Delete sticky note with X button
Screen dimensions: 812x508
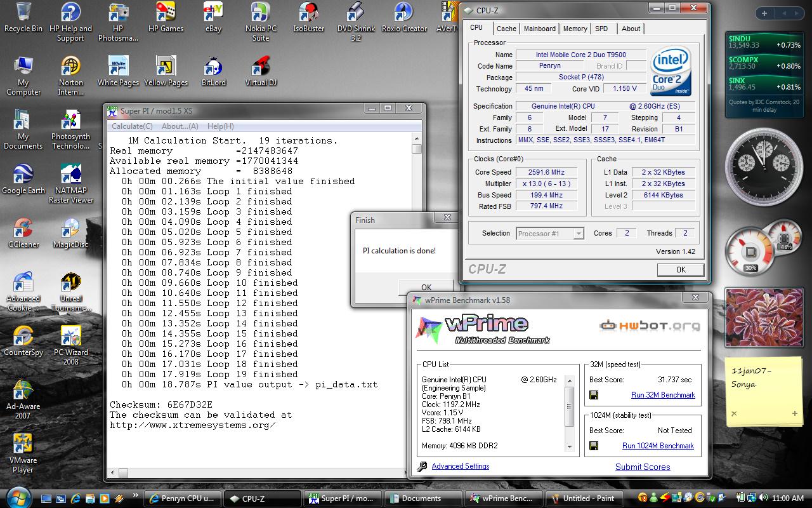(734, 413)
